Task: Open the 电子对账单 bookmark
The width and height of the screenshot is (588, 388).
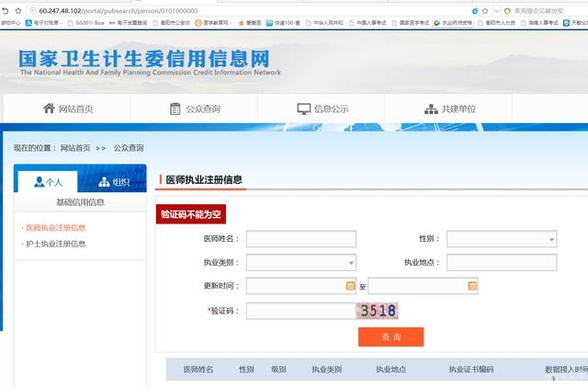Action: pos(41,23)
